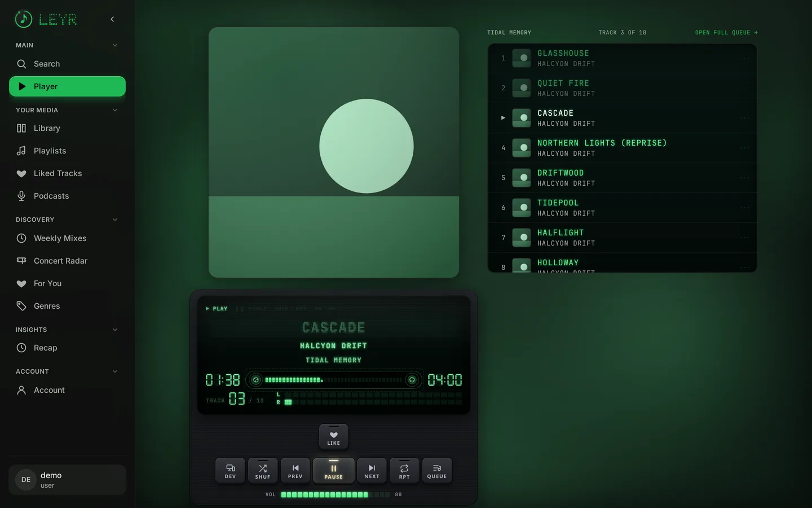This screenshot has height=508, width=812.
Task: Click the For You heart icon
Action: [21, 283]
